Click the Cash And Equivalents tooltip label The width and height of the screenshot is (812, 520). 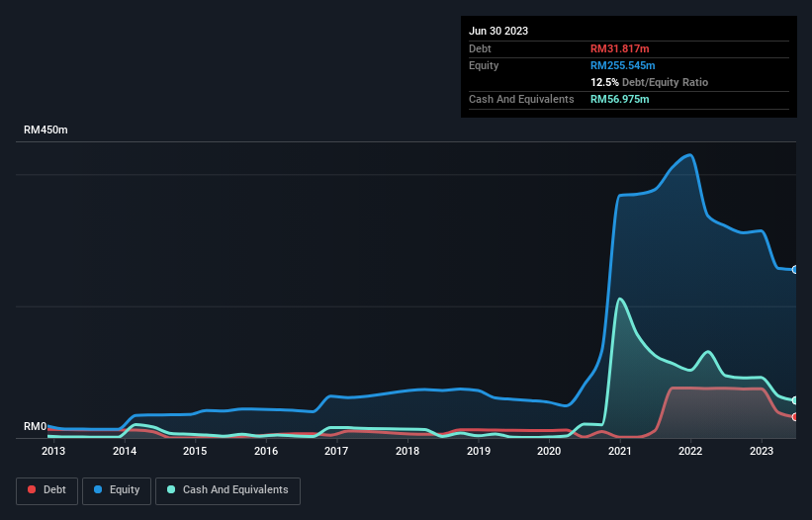[521, 99]
